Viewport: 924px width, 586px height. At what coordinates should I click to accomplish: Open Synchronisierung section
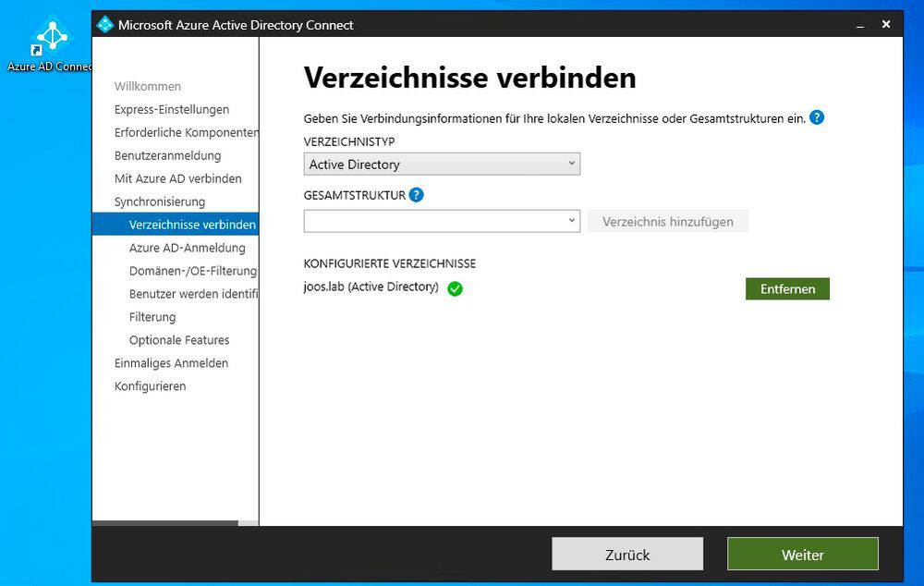[160, 201]
